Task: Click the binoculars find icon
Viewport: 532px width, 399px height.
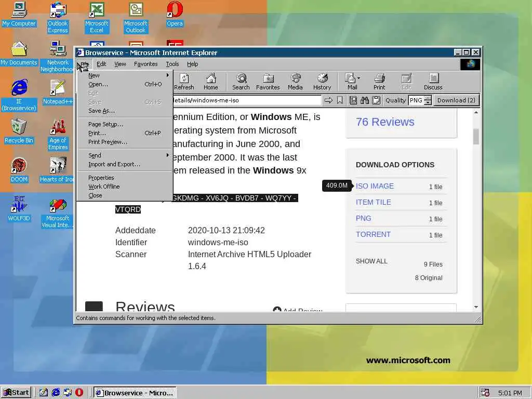Action: (365, 100)
